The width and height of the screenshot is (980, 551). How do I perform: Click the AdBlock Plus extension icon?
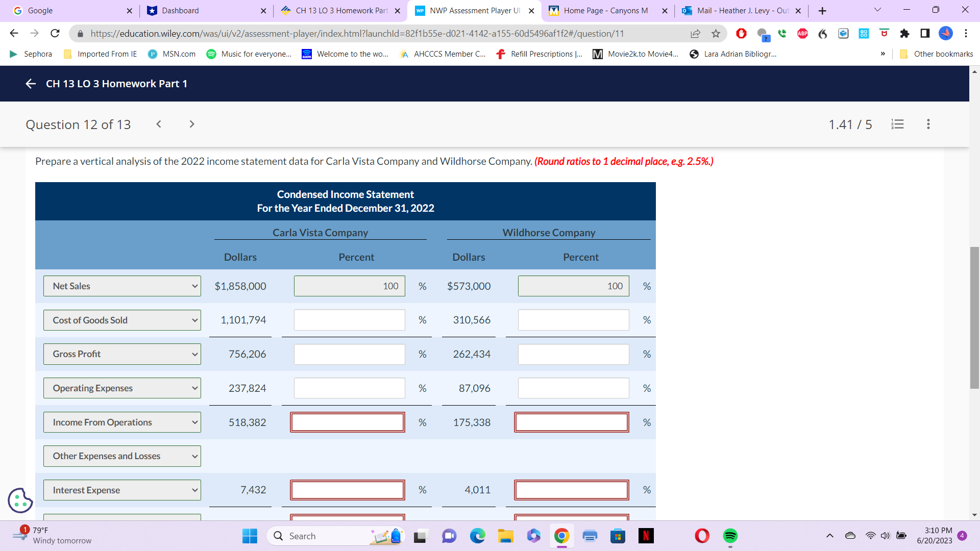coord(802,34)
